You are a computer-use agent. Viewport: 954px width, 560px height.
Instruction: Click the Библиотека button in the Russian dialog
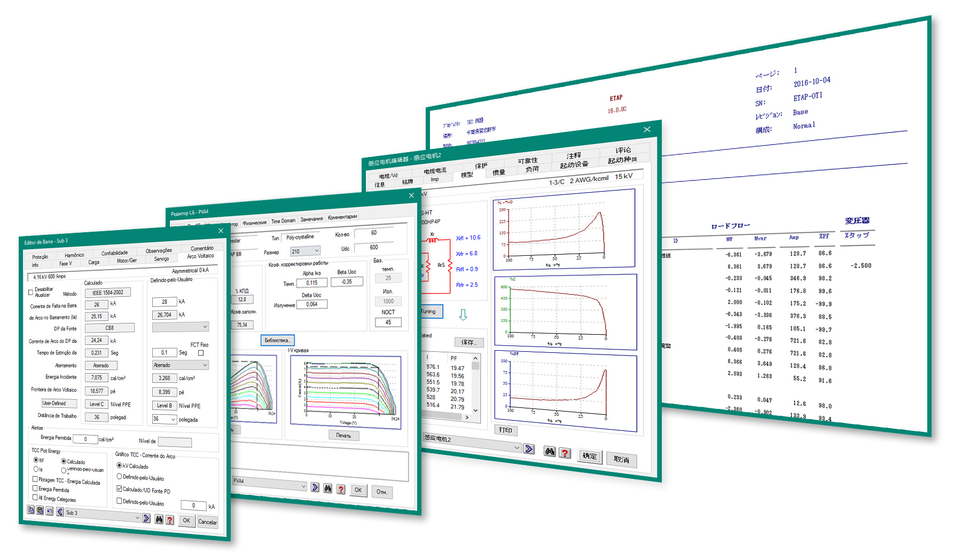pos(278,340)
